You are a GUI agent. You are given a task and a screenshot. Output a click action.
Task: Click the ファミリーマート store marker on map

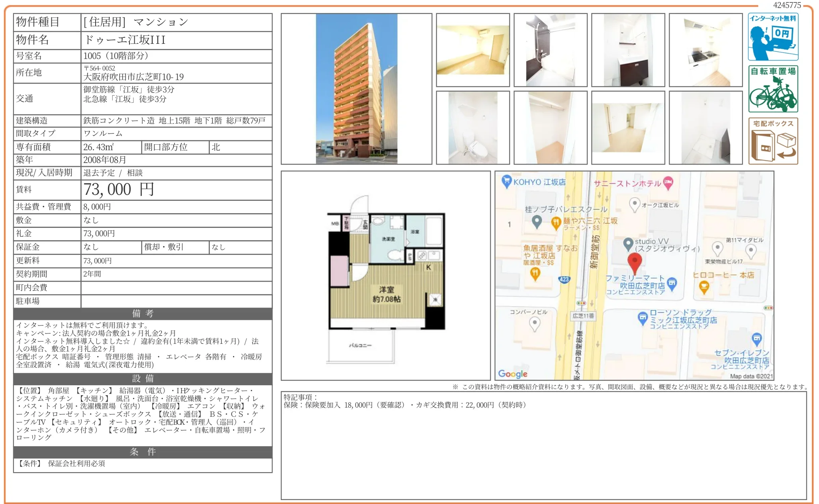(x=672, y=283)
